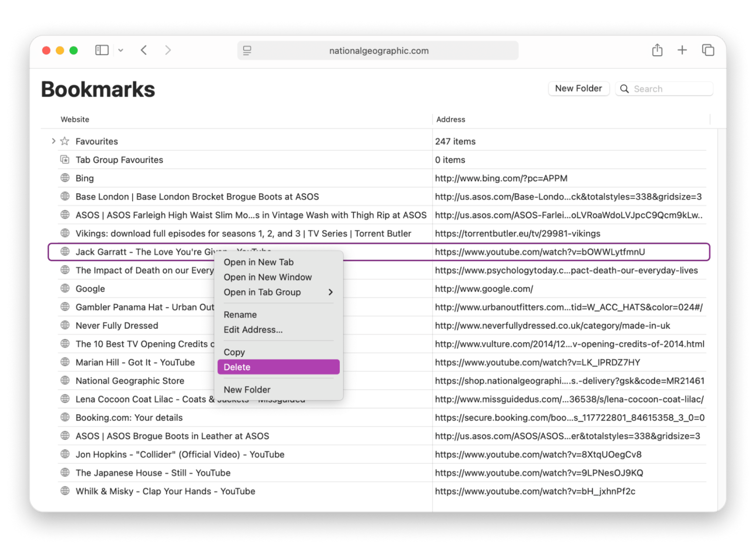Go forward with the forward arrow

[168, 50]
